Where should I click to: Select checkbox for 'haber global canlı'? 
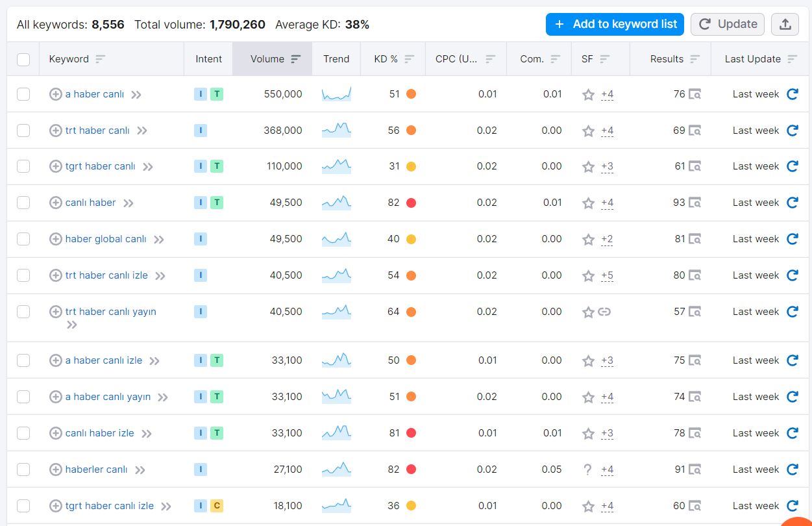point(23,239)
